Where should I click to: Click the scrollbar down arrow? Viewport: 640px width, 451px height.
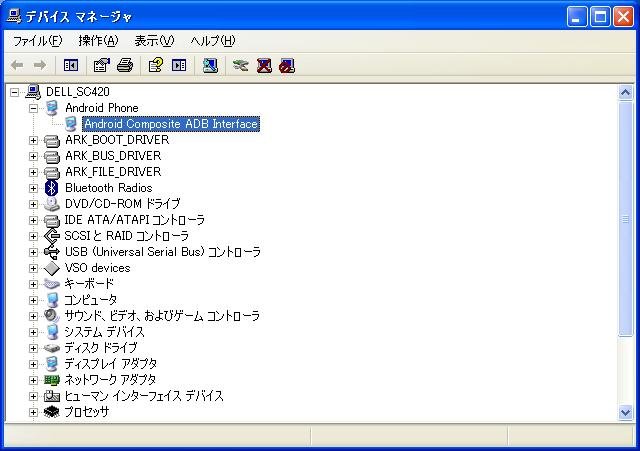click(x=625, y=413)
